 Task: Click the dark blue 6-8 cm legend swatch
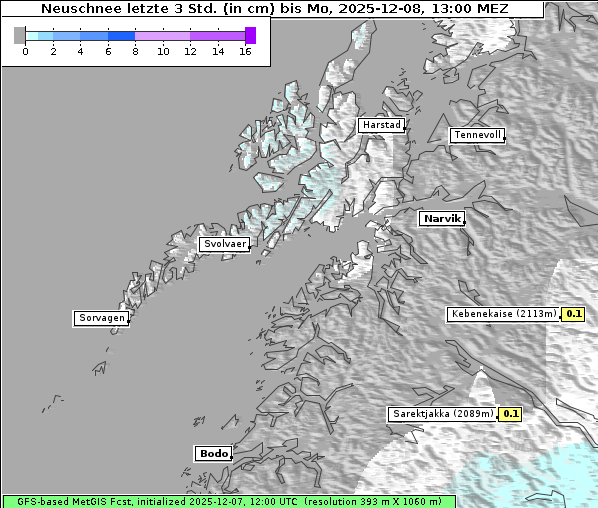(122, 36)
